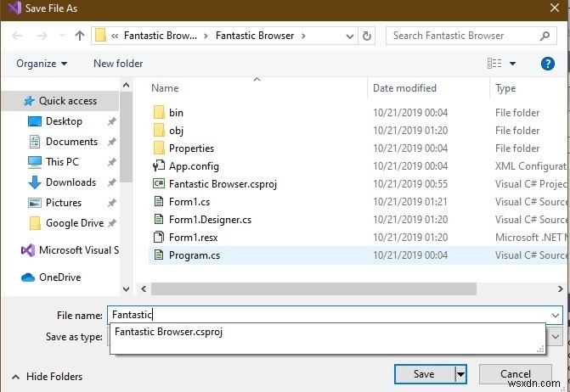The image size is (570, 392).
Task: Open the Organize menu
Action: [x=42, y=64]
